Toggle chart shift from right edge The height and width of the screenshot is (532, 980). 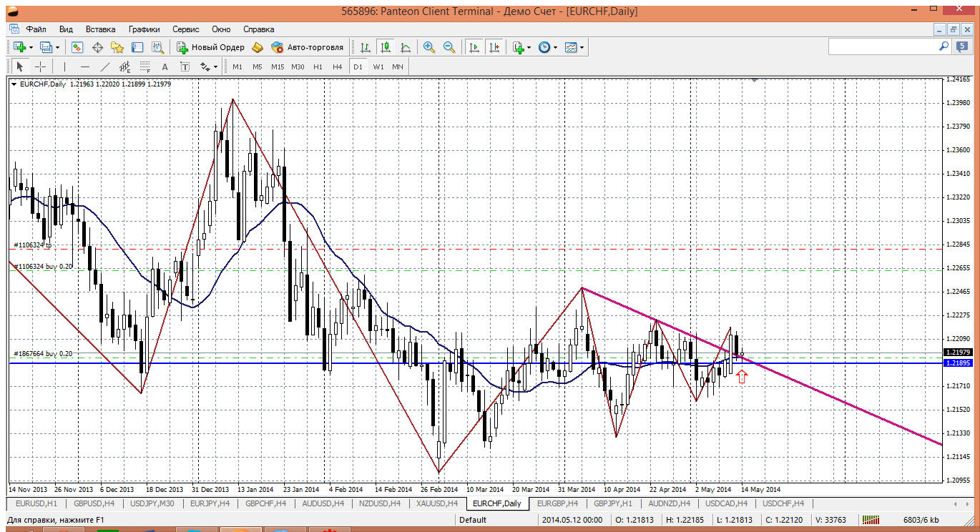(x=494, y=47)
